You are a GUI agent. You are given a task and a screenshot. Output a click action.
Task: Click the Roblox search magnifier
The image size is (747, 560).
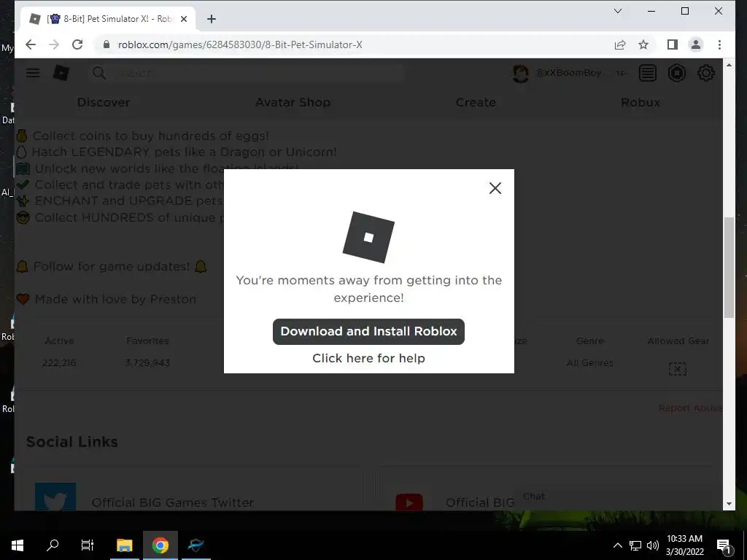[99, 74]
